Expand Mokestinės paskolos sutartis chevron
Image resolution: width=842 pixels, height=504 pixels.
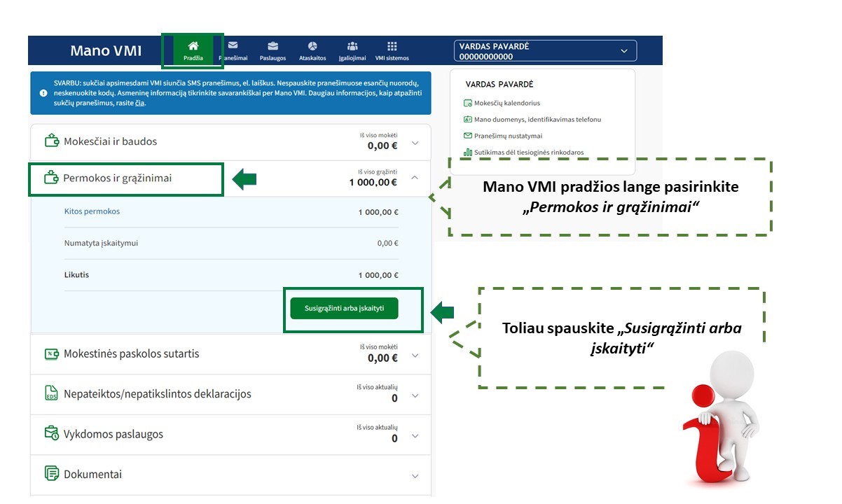click(415, 355)
